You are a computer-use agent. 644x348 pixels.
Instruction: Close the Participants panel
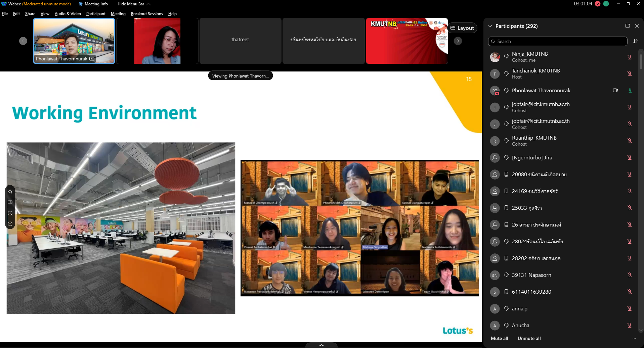click(637, 26)
